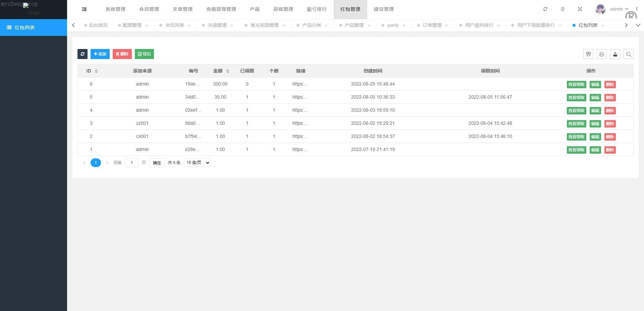Expand the tab list down-arrow menu
The image size is (644, 311).
[x=638, y=25]
